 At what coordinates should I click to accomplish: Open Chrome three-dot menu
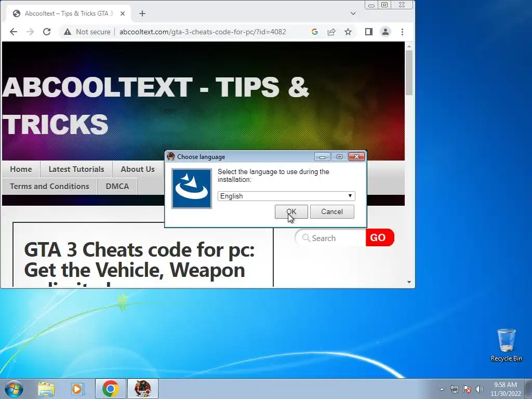click(x=403, y=32)
